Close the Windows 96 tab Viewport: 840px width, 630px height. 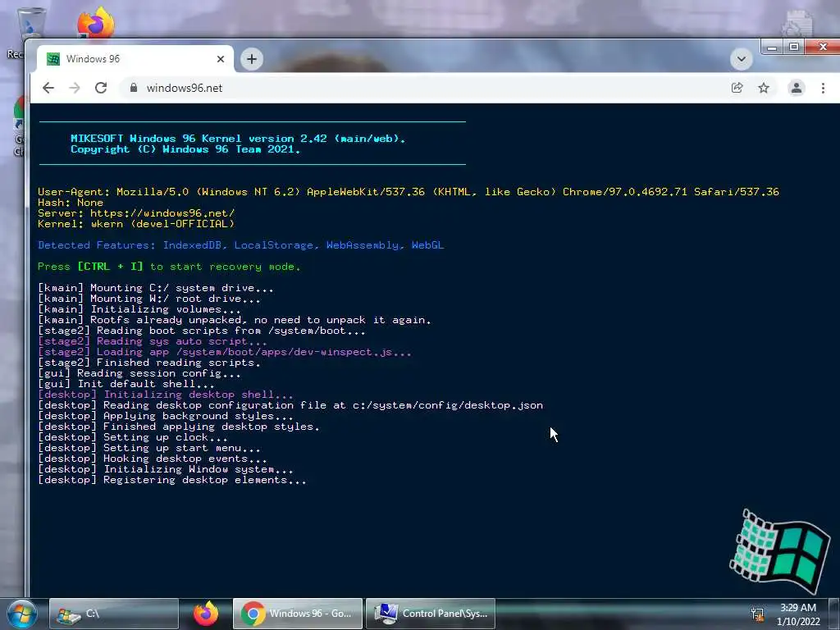pyautogui.click(x=220, y=59)
